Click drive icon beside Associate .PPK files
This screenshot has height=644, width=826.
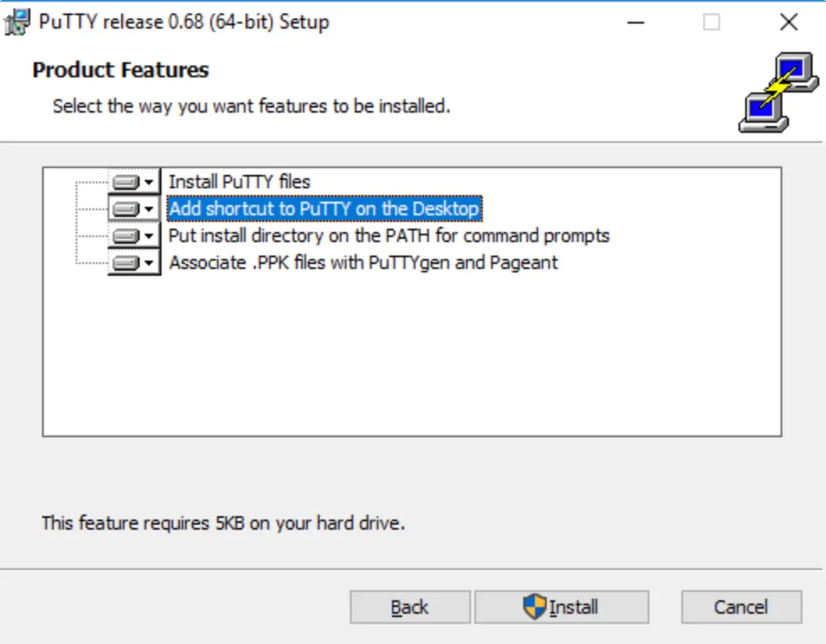[125, 262]
